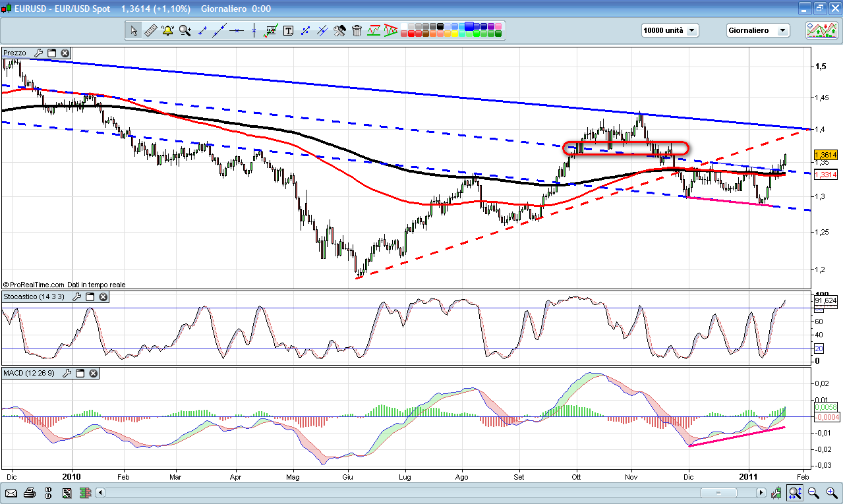This screenshot has width=843, height=504.
Task: Toggle the chain link icon in bottom bar
Action: point(48,493)
